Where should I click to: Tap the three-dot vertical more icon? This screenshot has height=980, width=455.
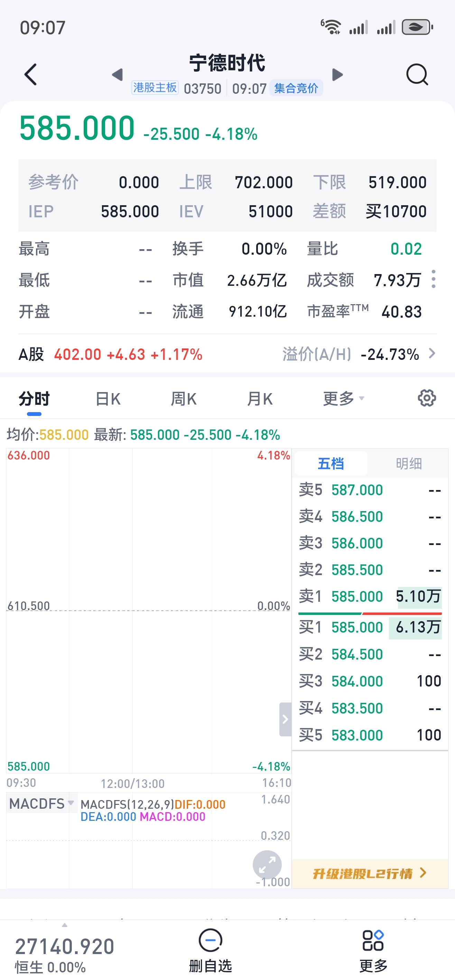pos(433,279)
